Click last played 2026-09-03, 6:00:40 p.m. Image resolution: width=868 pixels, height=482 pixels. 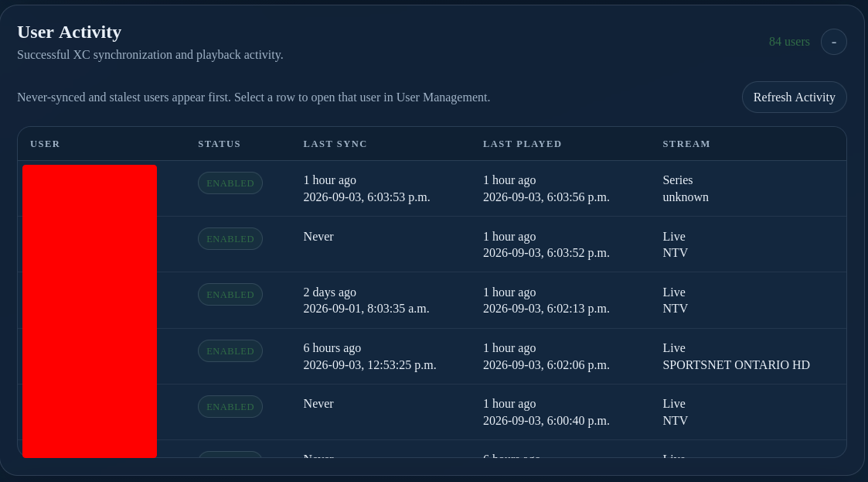point(546,421)
